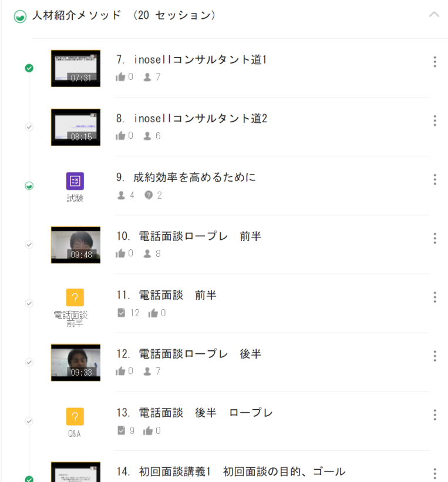Open the more options menu for session 7
Viewport: 448px width, 482px height.
434,62
